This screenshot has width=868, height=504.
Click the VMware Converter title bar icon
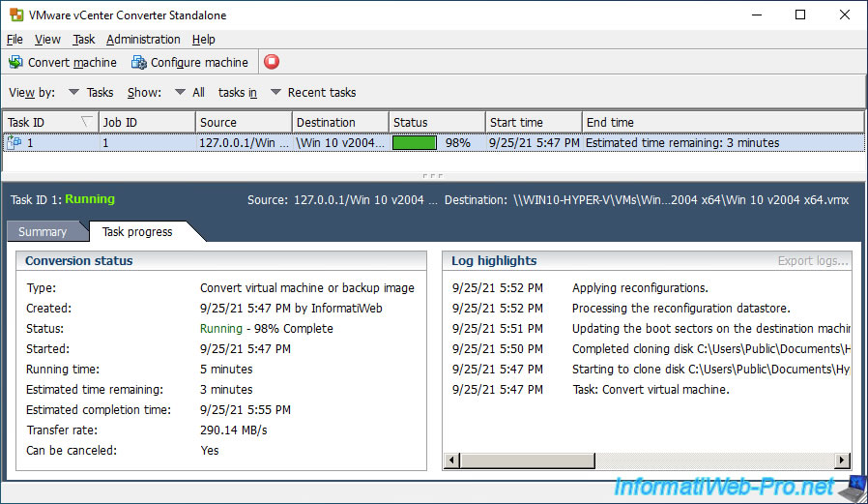tap(16, 15)
